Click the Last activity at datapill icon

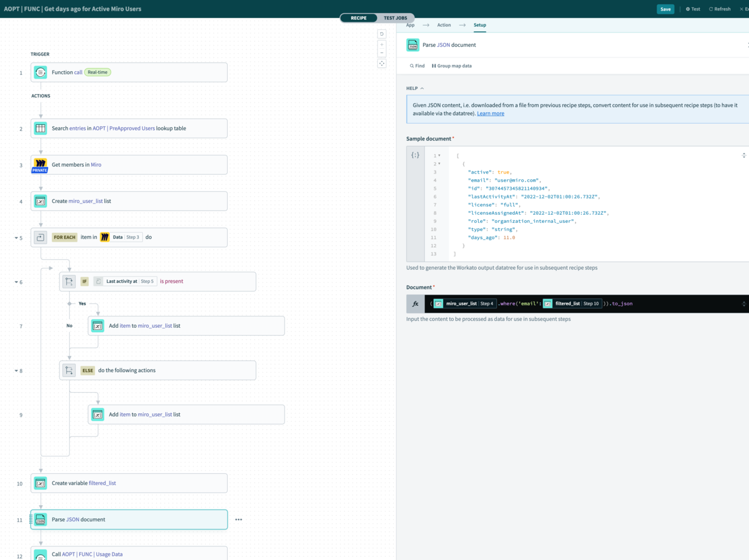tap(98, 282)
